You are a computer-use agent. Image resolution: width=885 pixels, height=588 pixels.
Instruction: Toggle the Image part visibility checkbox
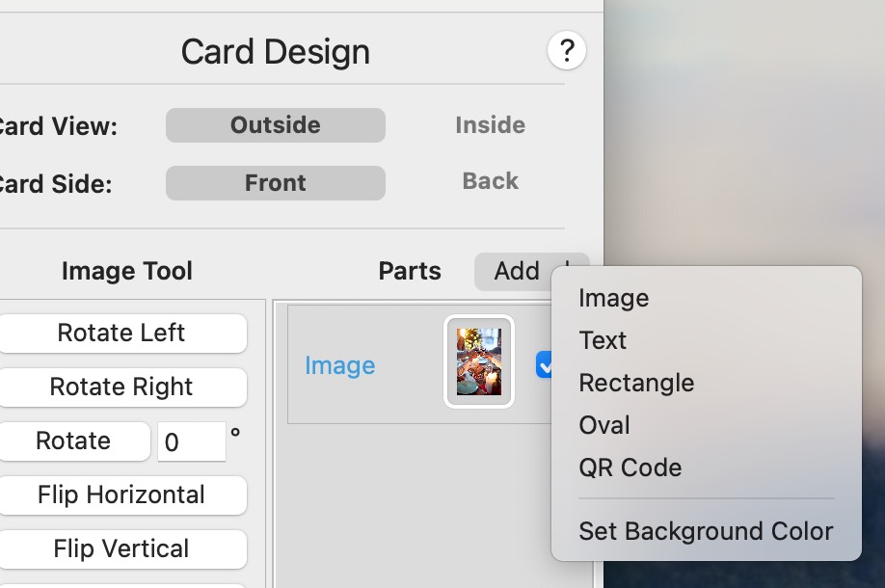544,365
